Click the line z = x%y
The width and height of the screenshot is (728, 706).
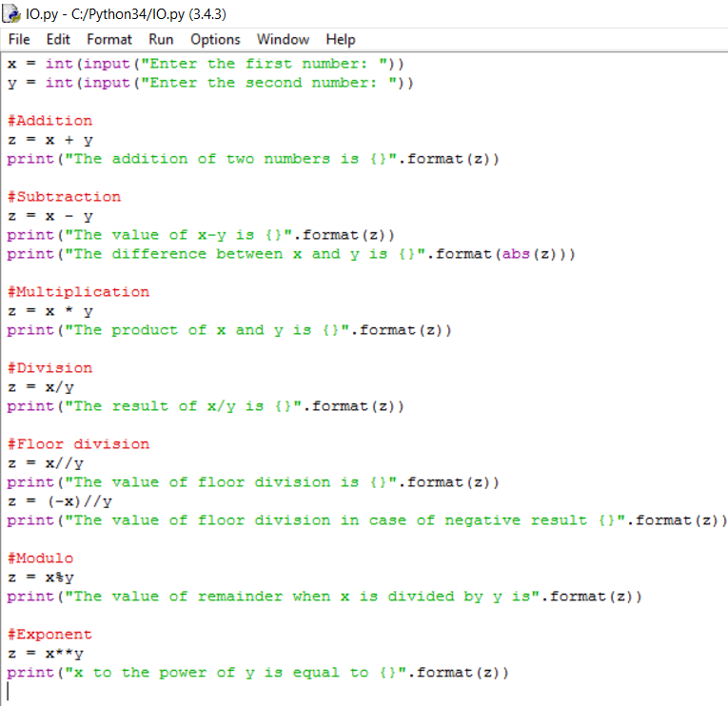(41, 578)
